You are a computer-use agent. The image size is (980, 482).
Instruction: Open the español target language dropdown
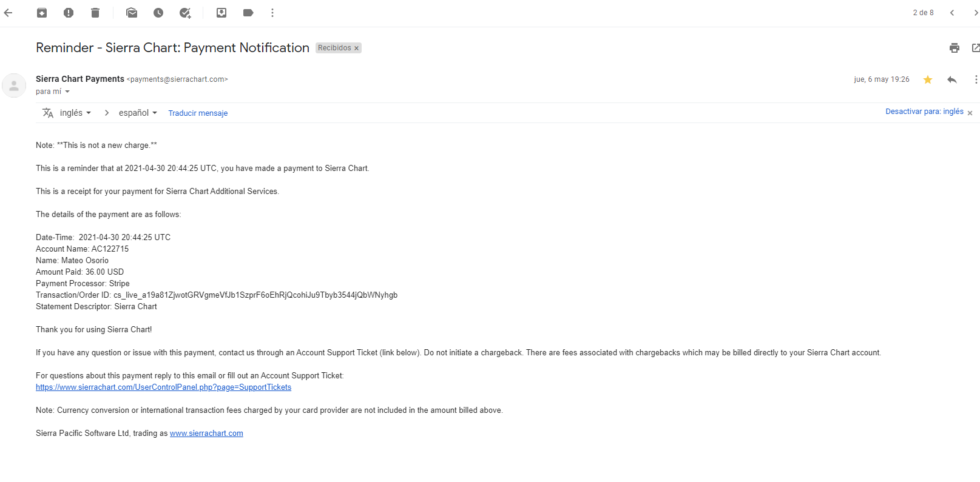point(138,113)
